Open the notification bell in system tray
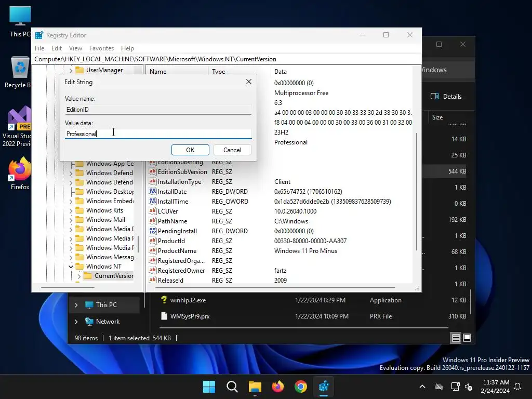This screenshot has width=532, height=399. [x=518, y=387]
